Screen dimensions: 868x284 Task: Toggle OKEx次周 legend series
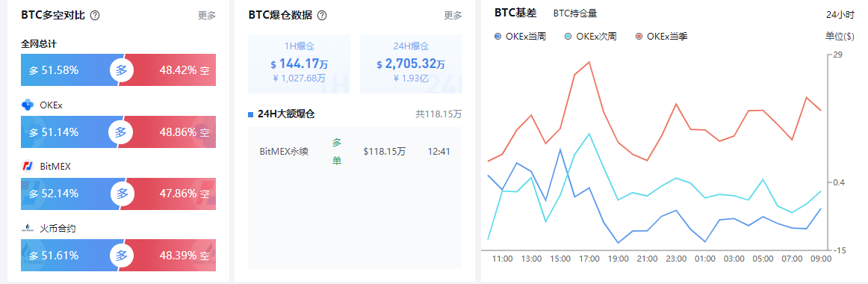(590, 37)
